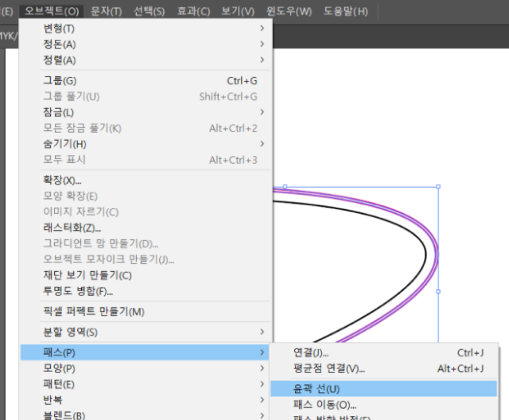Screen dimensions: 509x420
Task: Open the 효과(C) menu
Action: (193, 11)
